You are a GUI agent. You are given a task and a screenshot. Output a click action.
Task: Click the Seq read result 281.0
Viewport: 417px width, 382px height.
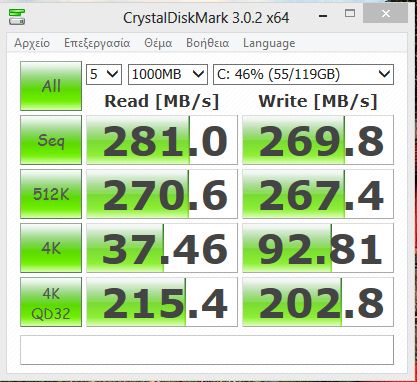162,140
